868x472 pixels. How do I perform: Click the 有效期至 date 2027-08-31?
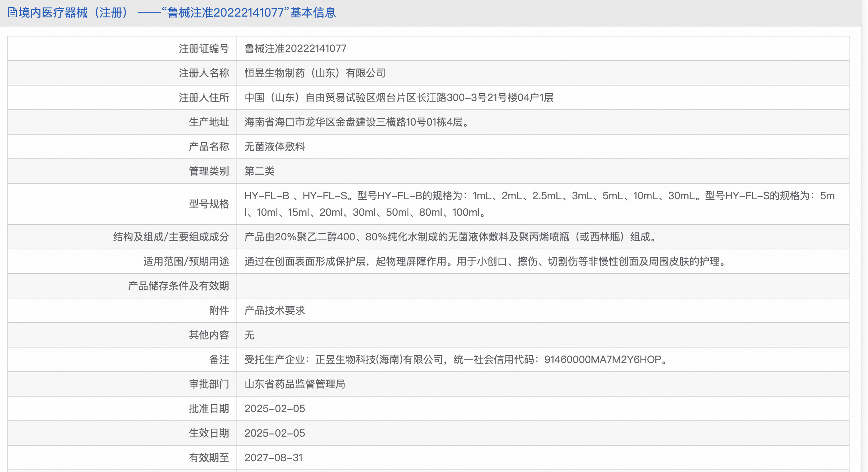(273, 458)
